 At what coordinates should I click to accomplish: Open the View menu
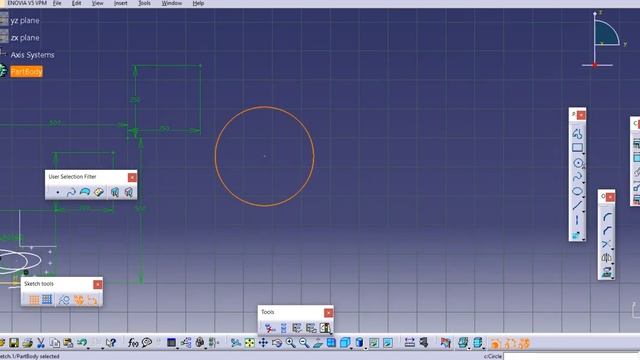tap(98, 3)
